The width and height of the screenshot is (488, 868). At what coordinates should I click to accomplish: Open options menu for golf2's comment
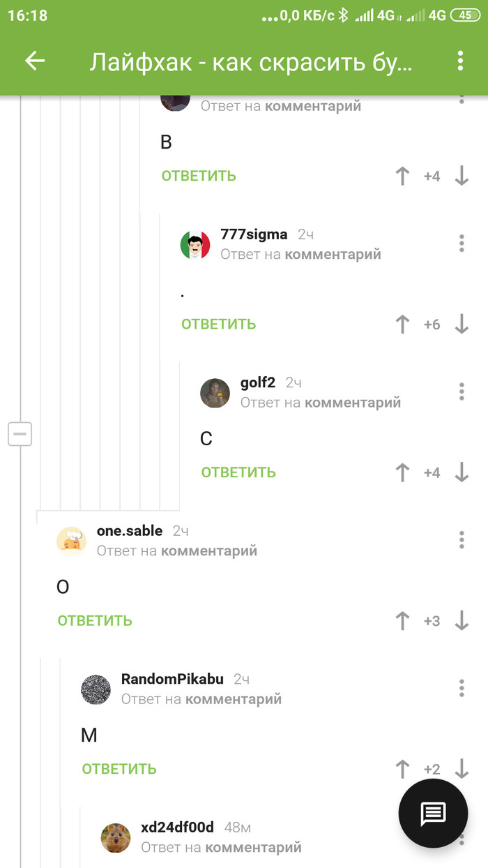462,391
